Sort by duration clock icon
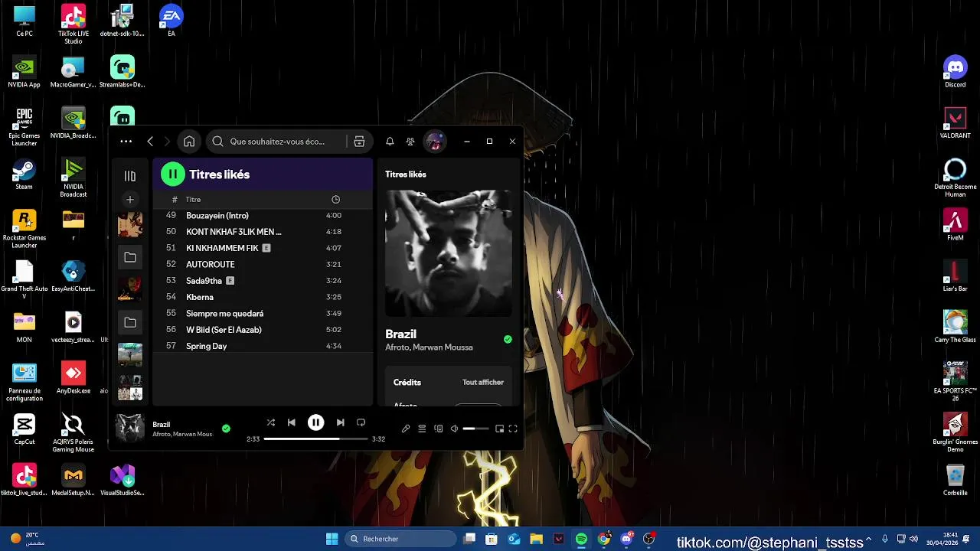Viewport: 980px width, 551px height. pyautogui.click(x=335, y=200)
